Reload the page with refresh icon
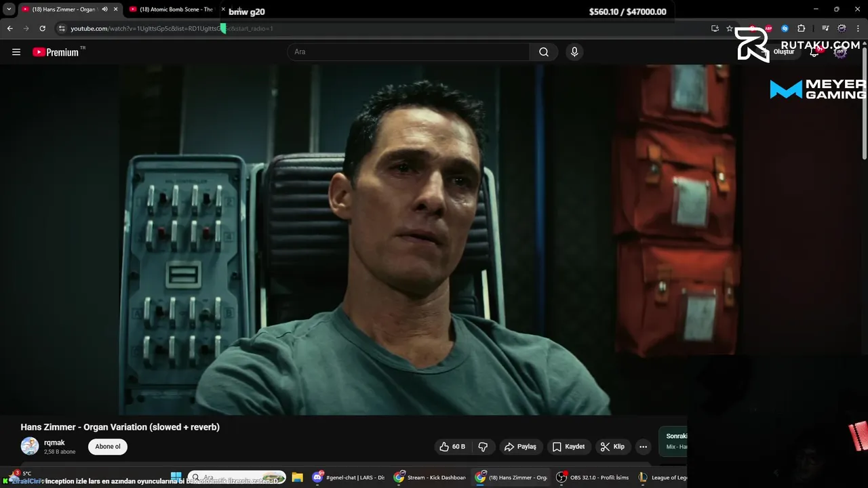Viewport: 868px width, 488px height. pos(42,28)
